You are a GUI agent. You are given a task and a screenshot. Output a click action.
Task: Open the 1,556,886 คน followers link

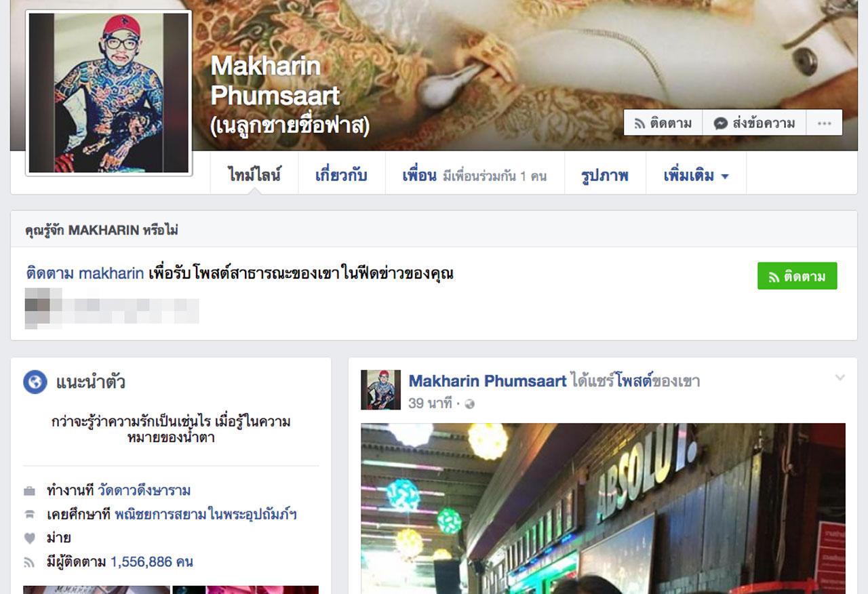pos(151,561)
